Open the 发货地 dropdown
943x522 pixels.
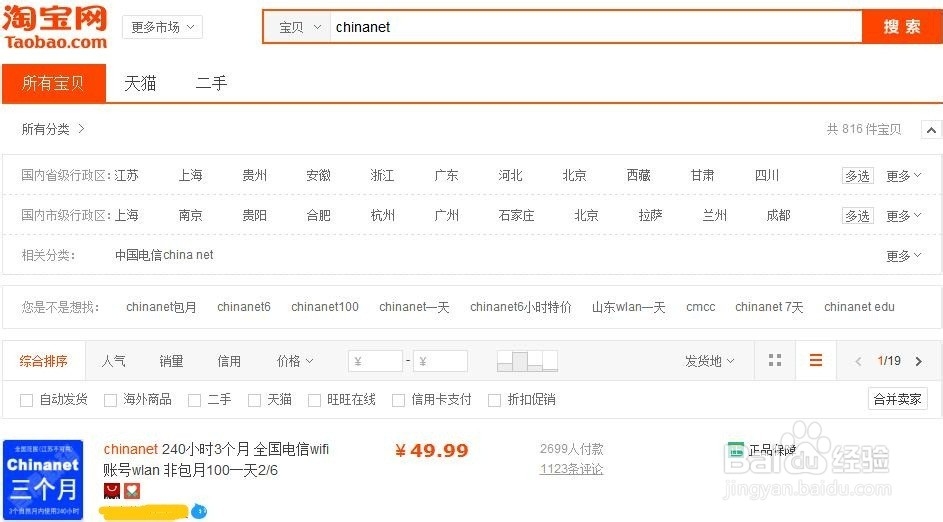point(710,361)
